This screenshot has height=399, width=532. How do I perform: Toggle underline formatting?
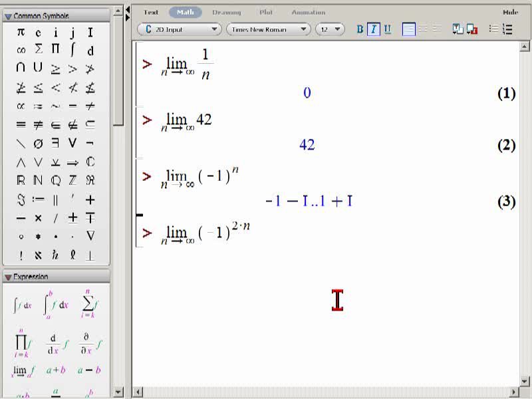point(388,29)
